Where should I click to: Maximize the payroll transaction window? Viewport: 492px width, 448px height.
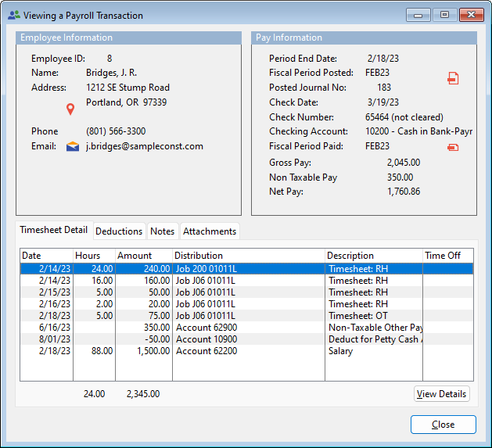(x=444, y=15)
